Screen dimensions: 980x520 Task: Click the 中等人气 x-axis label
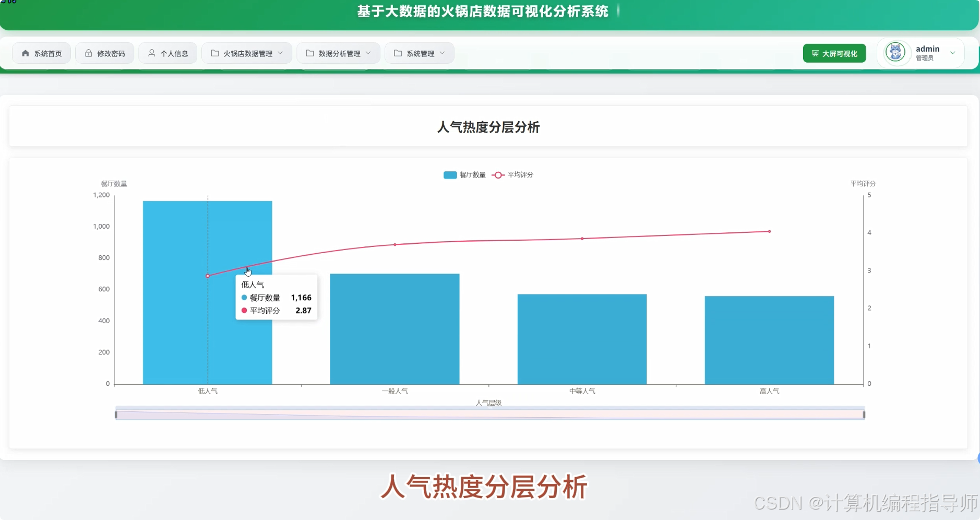coord(582,391)
